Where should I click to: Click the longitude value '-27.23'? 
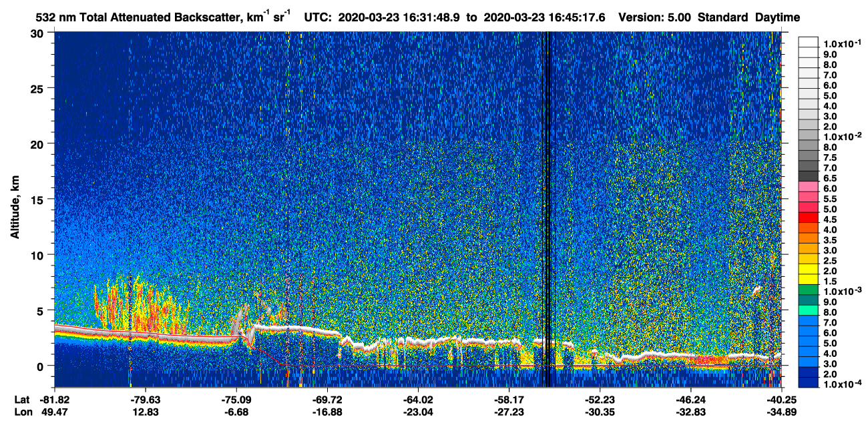point(509,412)
